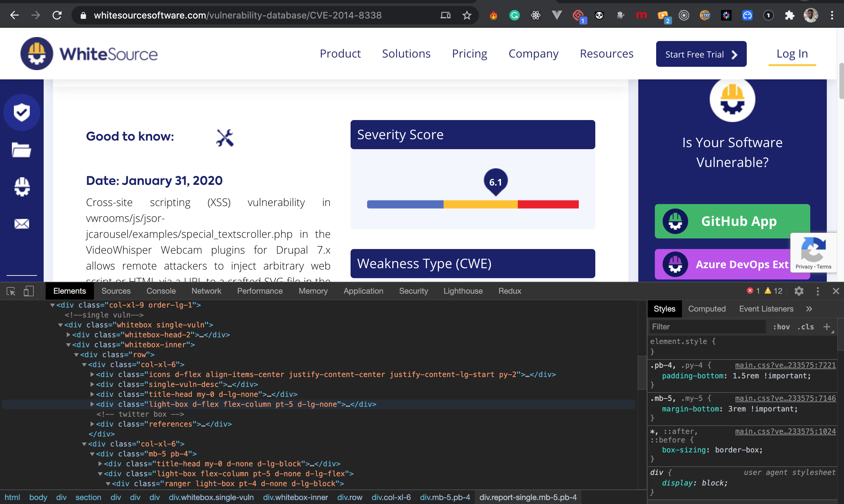This screenshot has height=504, width=844.
Task: Collapse the whitebox-inner div
Action: pyautogui.click(x=68, y=345)
